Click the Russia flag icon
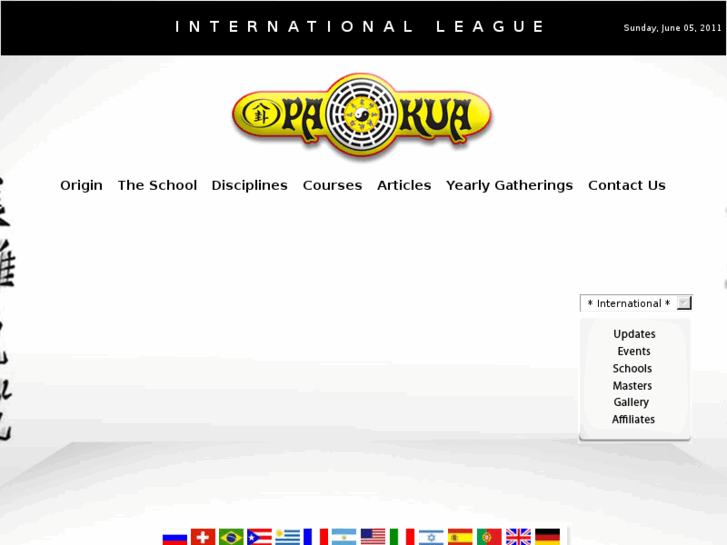727x545 pixels. [x=175, y=537]
